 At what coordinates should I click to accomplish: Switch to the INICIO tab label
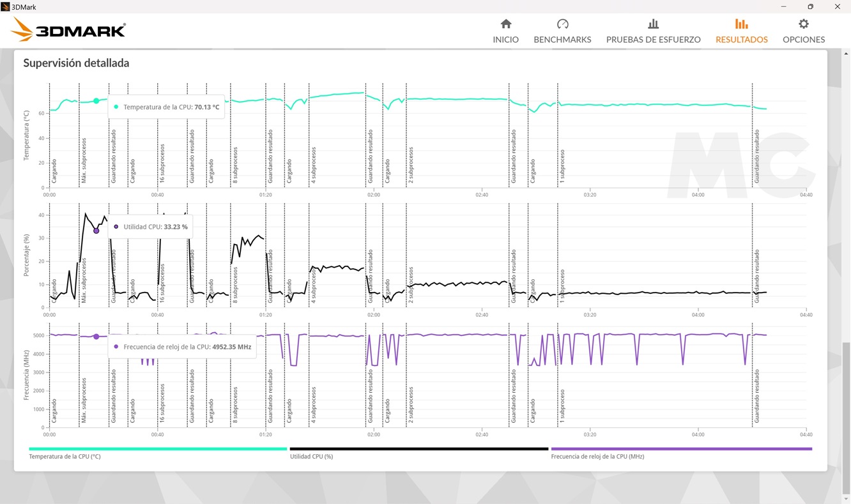(x=505, y=40)
